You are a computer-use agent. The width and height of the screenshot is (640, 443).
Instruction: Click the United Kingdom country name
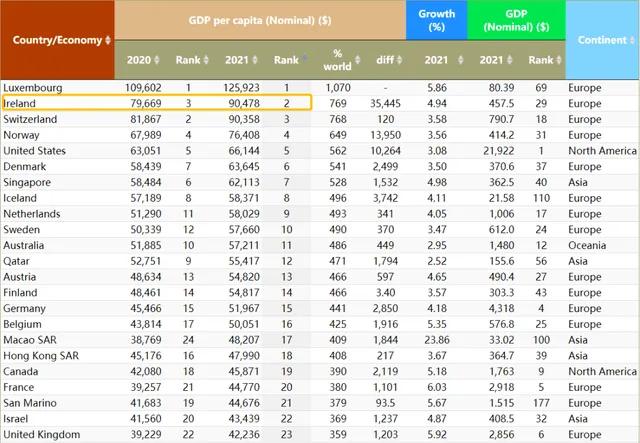(38, 434)
